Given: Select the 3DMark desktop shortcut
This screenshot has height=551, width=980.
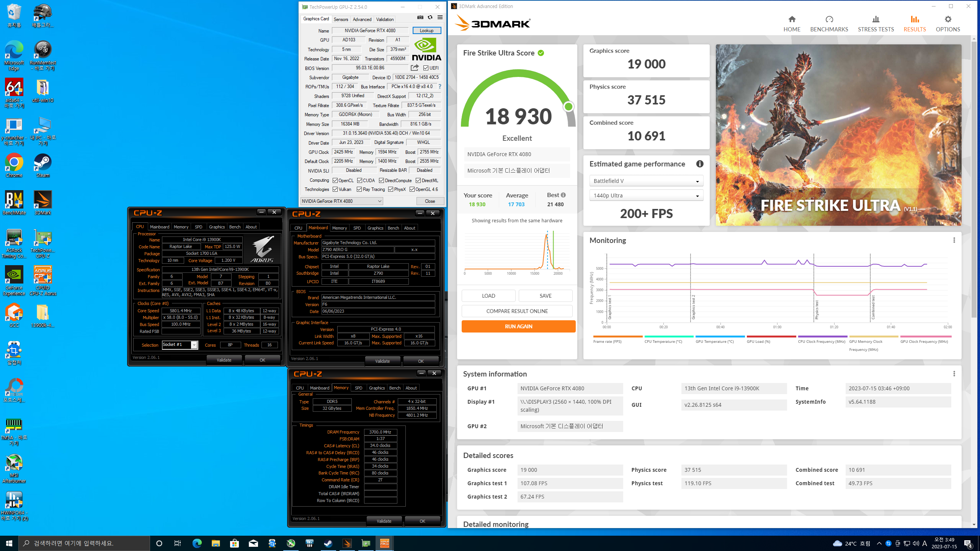Looking at the screenshot, I should 42,203.
